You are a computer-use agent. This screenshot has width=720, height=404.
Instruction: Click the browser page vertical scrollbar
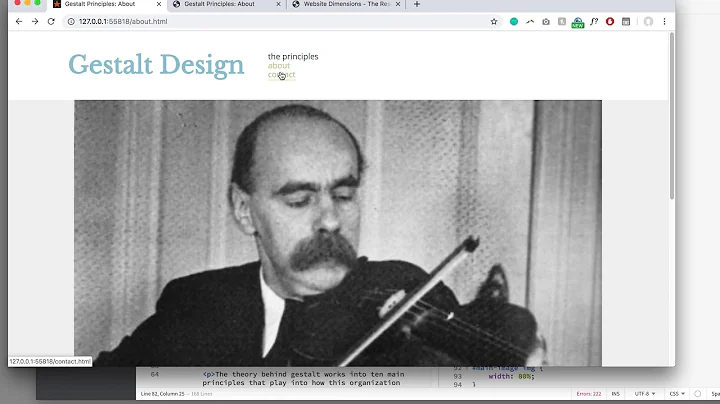672,116
